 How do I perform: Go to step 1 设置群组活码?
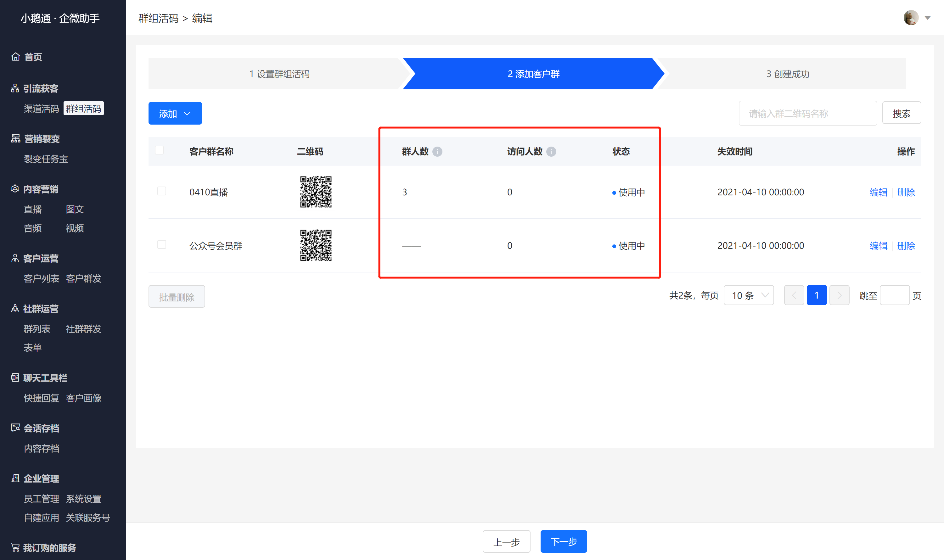279,74
